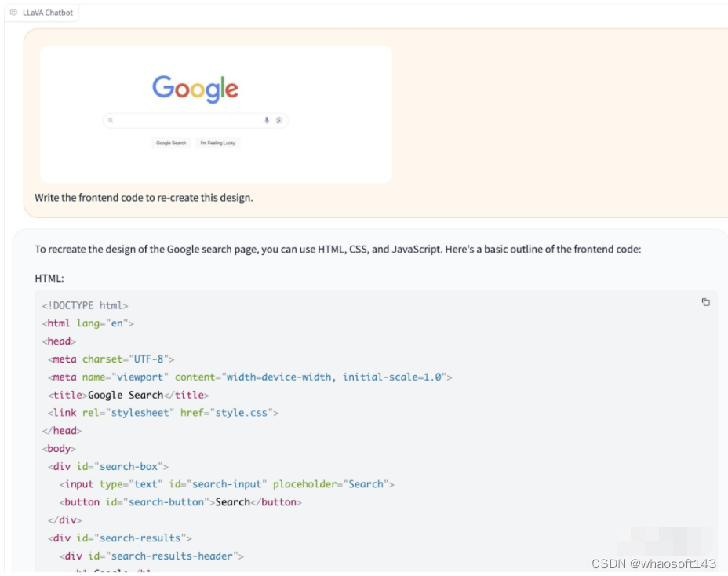Click the line "To recreate the design of the Google search page"
The width and height of the screenshot is (728, 576).
point(337,250)
